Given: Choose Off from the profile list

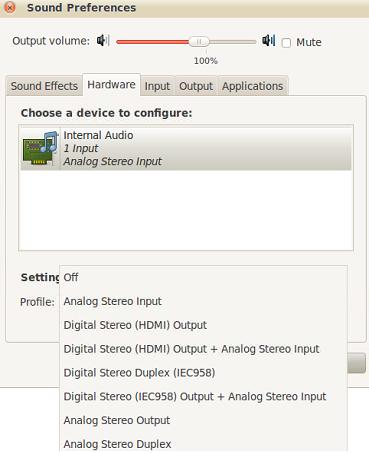Looking at the screenshot, I should [203, 277].
